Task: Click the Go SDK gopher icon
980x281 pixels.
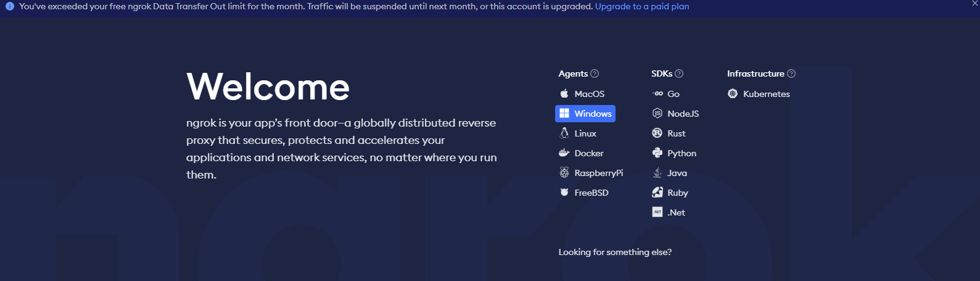Action: click(x=657, y=94)
